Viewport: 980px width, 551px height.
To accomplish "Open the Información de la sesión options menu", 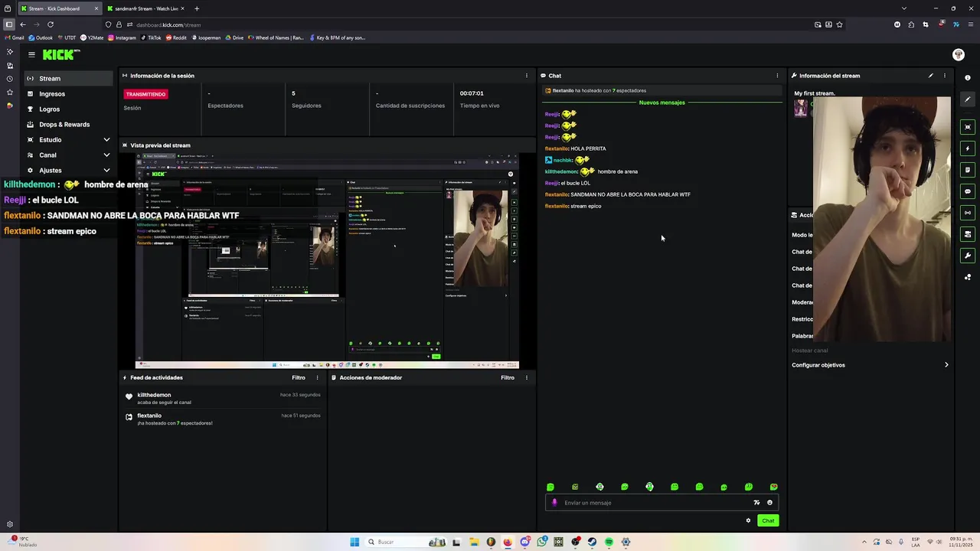I will pyautogui.click(x=526, y=76).
